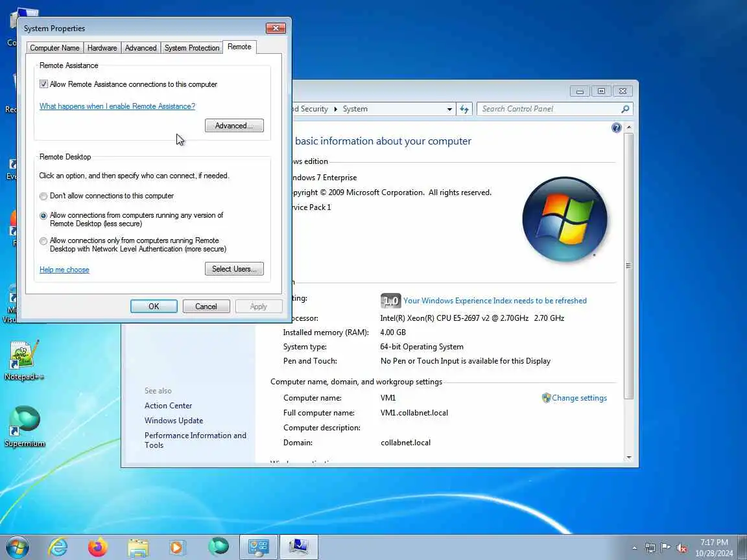Open Notepad++ desktop shortcut
This screenshot has height=560, width=747.
coord(24,360)
